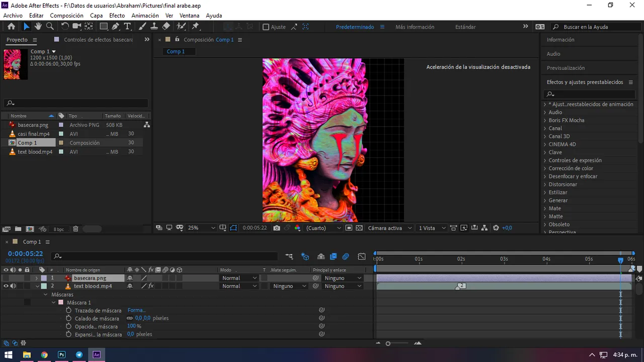Image resolution: width=644 pixels, height=362 pixels.
Task: Show the basecara.png layer with eye switch
Action: 6,278
